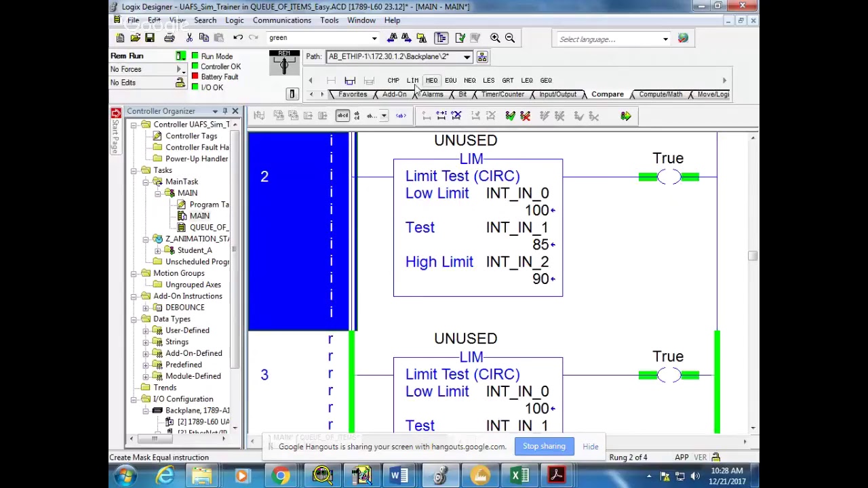The height and width of the screenshot is (488, 868).
Task: Click the Zoom Out magnifier icon
Action: [x=510, y=39]
